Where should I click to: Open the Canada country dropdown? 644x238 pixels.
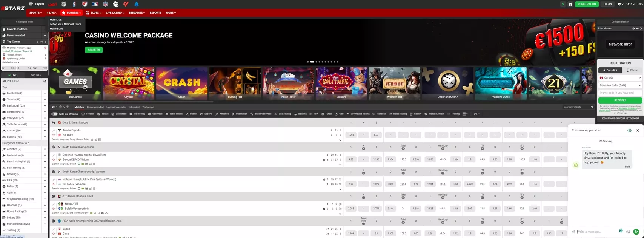(620, 77)
